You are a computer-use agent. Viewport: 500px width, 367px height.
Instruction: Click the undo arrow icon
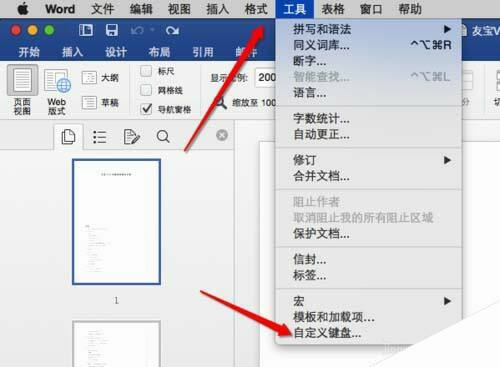pos(137,31)
